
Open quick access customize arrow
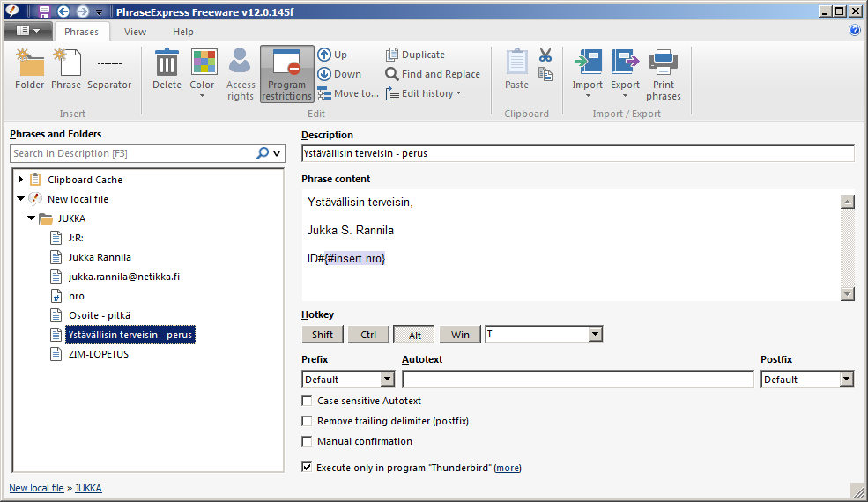[x=99, y=12]
